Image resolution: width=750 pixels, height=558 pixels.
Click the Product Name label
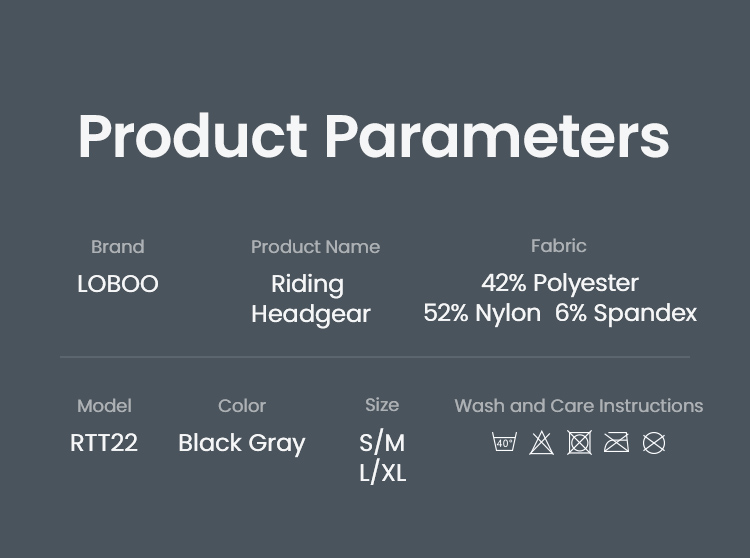(x=315, y=247)
